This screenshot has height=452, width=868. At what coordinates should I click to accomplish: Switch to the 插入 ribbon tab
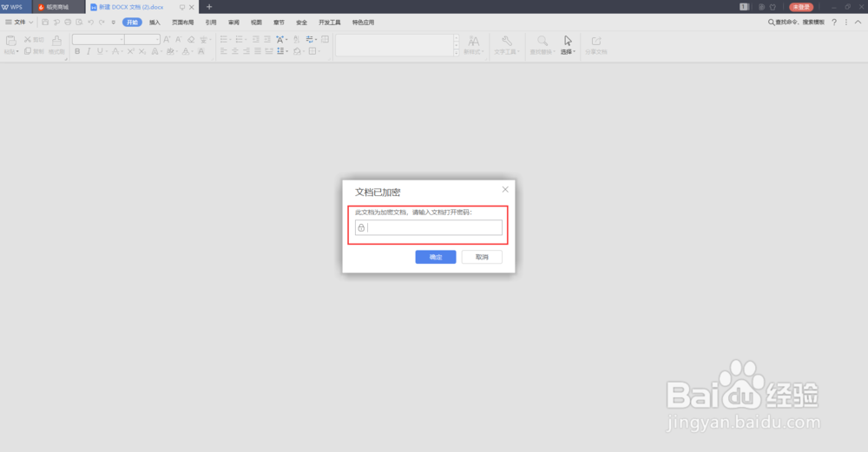[155, 23]
